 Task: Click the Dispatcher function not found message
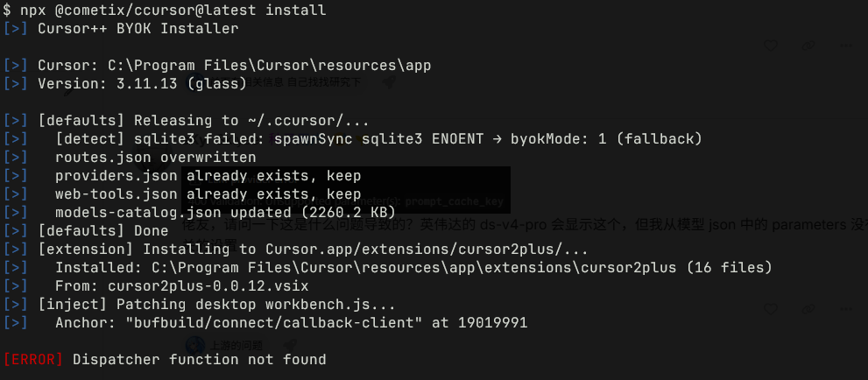pyautogui.click(x=200, y=360)
